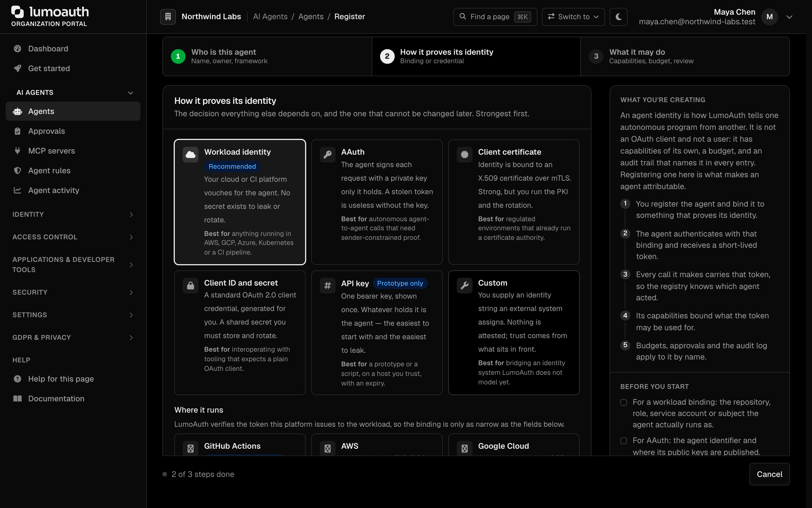Click the MCP servers plug icon
812x508 pixels.
coord(17,150)
